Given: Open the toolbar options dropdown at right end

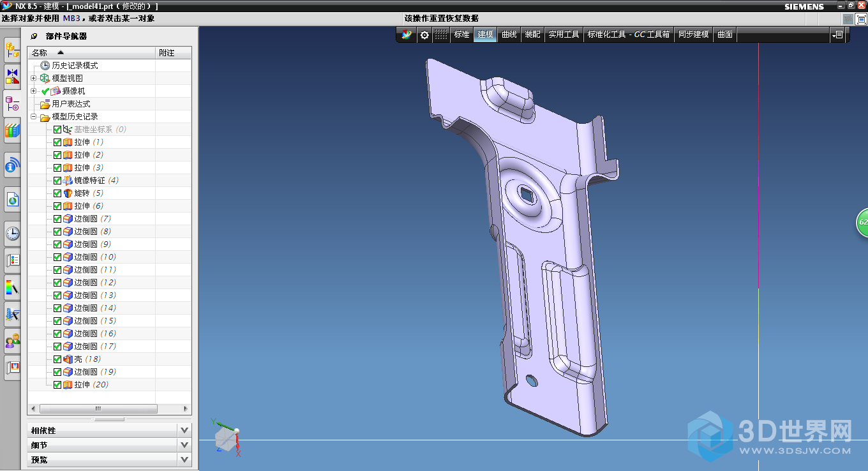Looking at the screenshot, I should click(838, 34).
